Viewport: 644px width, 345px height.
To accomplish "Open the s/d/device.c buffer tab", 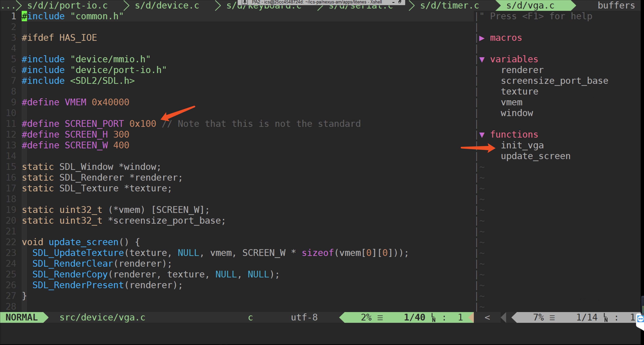I will pyautogui.click(x=167, y=6).
